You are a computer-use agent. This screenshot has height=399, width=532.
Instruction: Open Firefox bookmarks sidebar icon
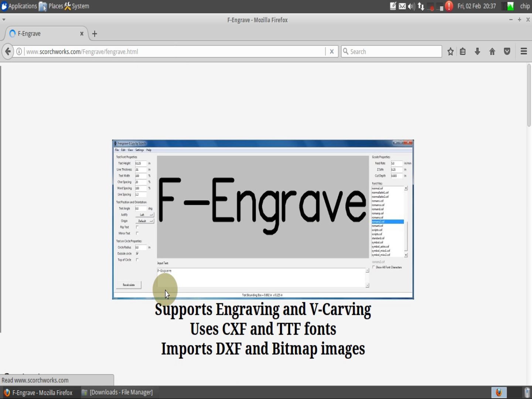click(x=463, y=51)
